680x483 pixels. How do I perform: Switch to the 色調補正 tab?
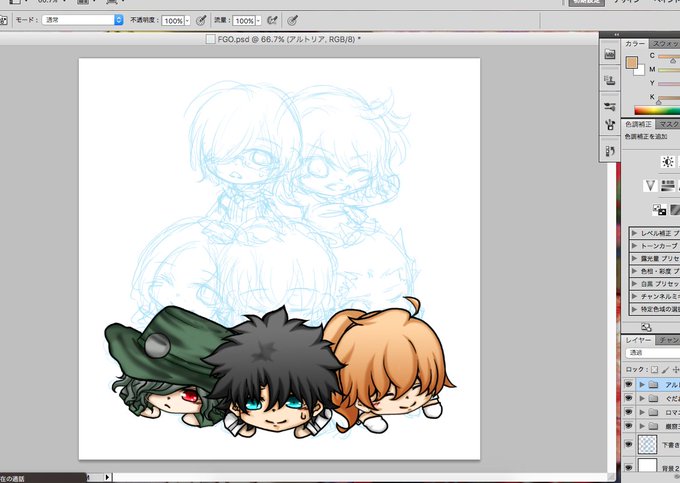coord(638,124)
